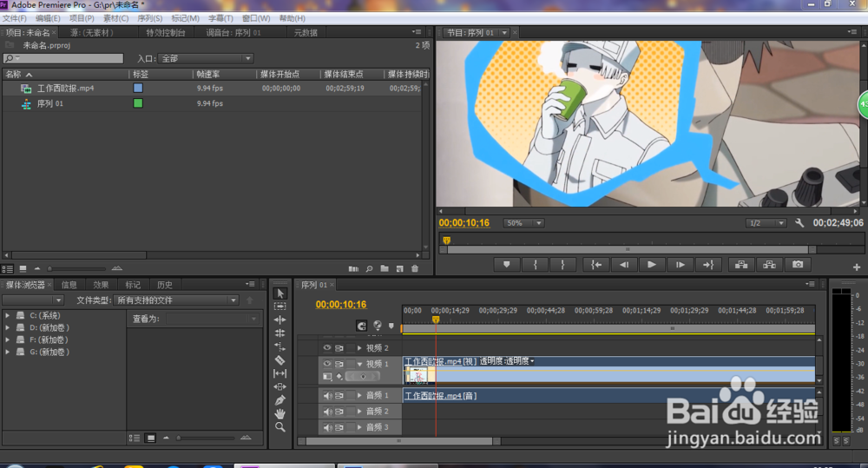868x468 pixels.
Task: Expand the Audio 1 track
Action: click(x=359, y=395)
